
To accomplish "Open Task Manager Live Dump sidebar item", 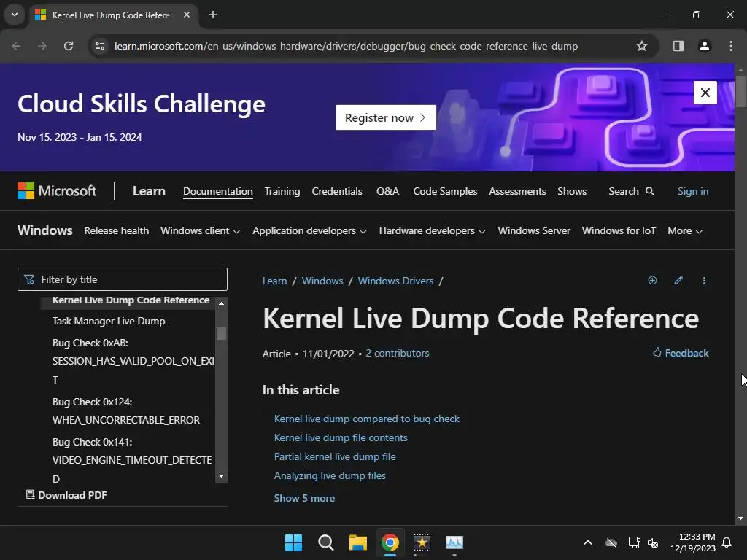I will coord(109,322).
